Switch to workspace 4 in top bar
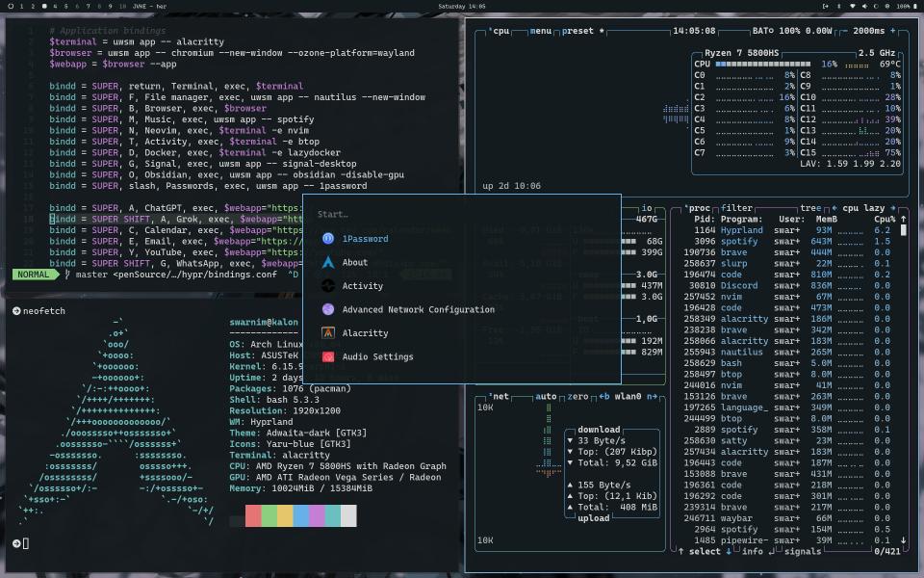 pyautogui.click(x=56, y=6)
